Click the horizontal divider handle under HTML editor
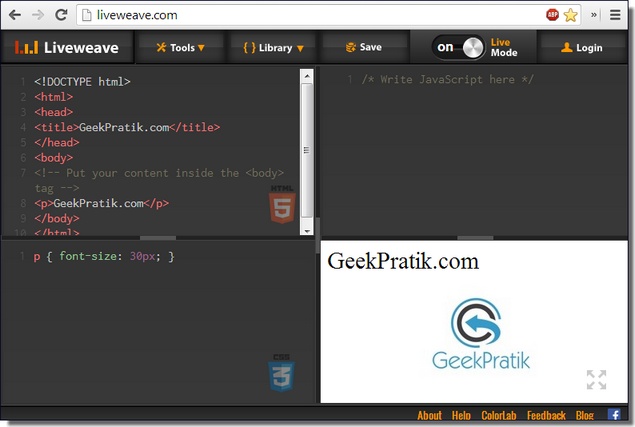Image resolution: width=635 pixels, height=427 pixels. click(x=158, y=238)
